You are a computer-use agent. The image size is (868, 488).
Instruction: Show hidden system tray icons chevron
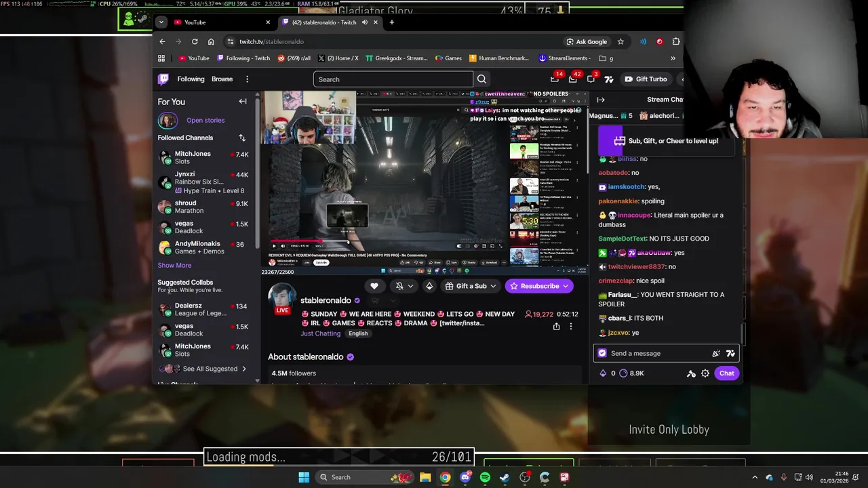(754, 477)
